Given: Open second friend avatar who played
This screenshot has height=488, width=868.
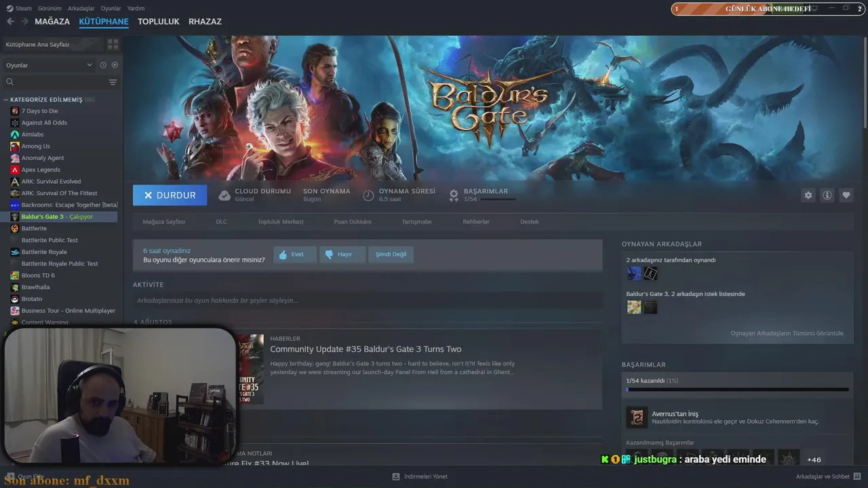Looking at the screenshot, I should 650,273.
